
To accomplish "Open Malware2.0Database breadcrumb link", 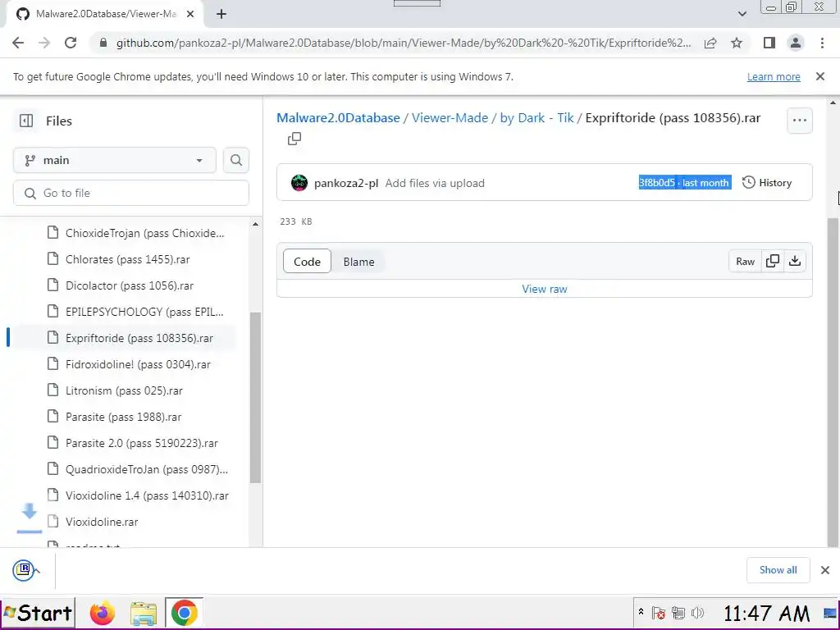I will pos(338,118).
